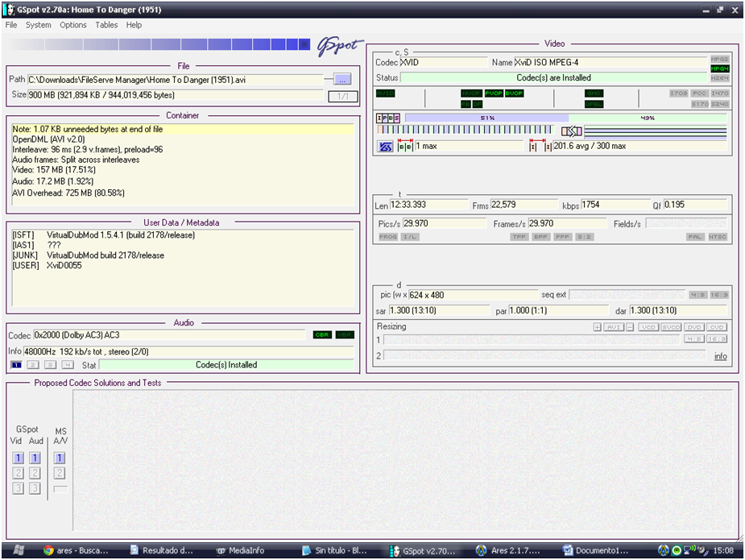Open the Tables menu

106,25
